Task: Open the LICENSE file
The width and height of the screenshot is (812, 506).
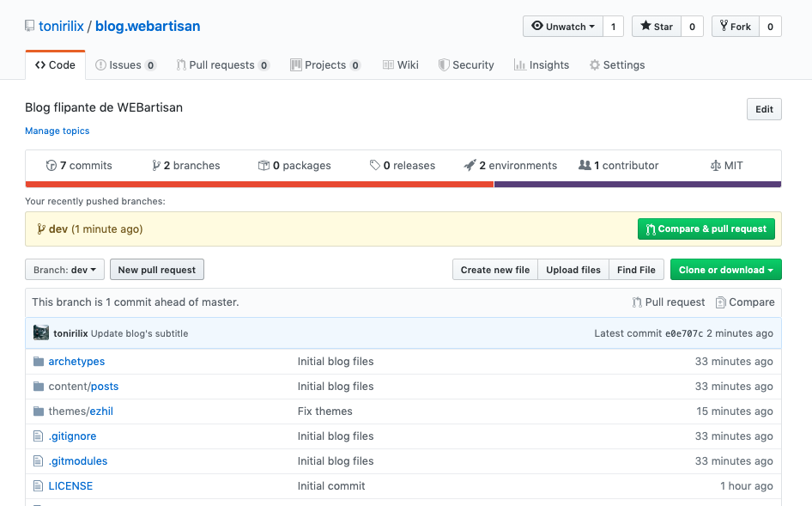Action: click(x=70, y=485)
